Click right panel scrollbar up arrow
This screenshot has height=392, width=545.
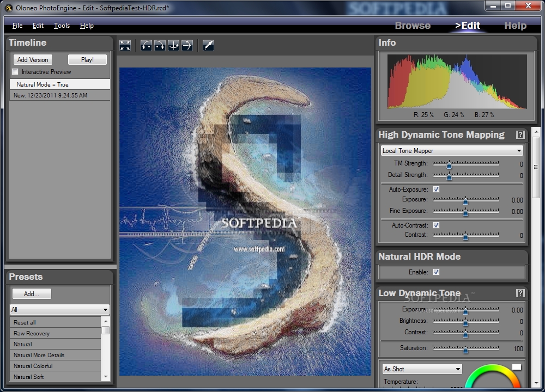pyautogui.click(x=536, y=132)
